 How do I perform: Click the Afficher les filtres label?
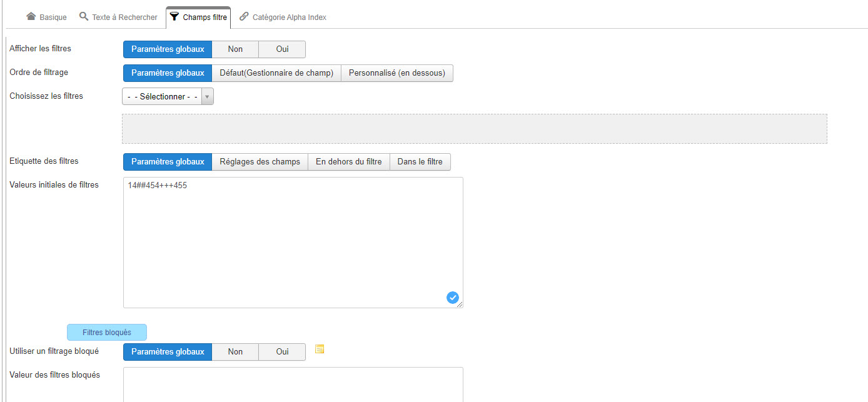pyautogui.click(x=41, y=48)
